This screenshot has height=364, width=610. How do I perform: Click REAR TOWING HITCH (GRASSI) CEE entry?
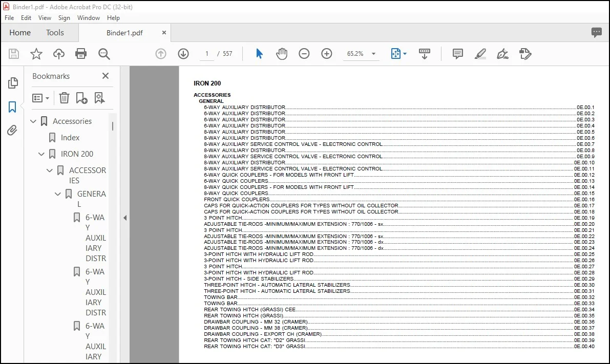pyautogui.click(x=399, y=310)
